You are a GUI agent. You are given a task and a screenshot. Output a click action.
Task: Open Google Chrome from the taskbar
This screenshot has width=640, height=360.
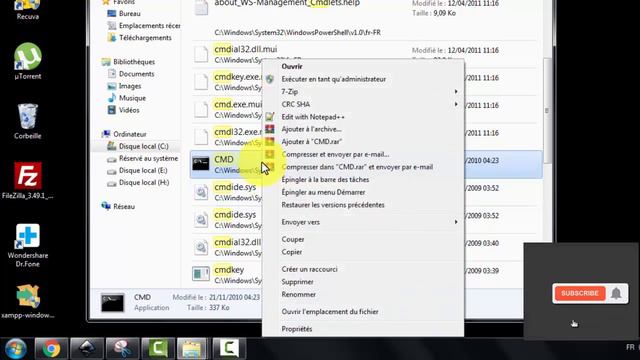coord(51,349)
